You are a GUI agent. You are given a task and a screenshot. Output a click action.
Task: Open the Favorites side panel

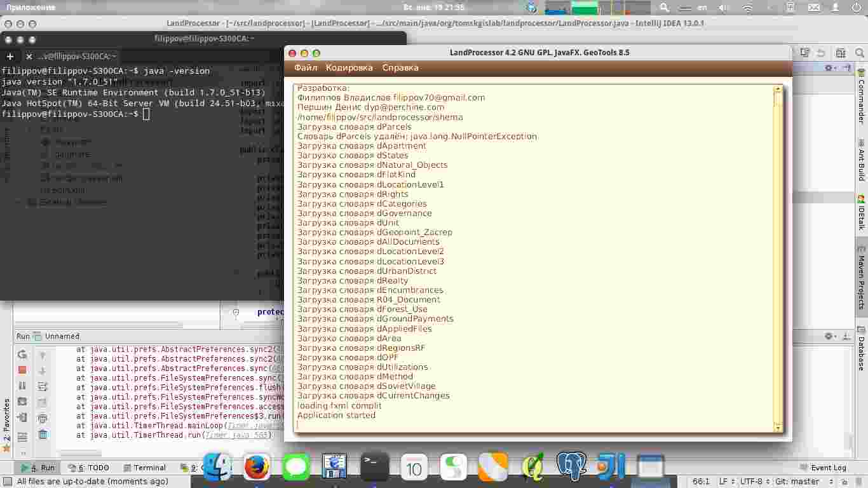pyautogui.click(x=7, y=424)
